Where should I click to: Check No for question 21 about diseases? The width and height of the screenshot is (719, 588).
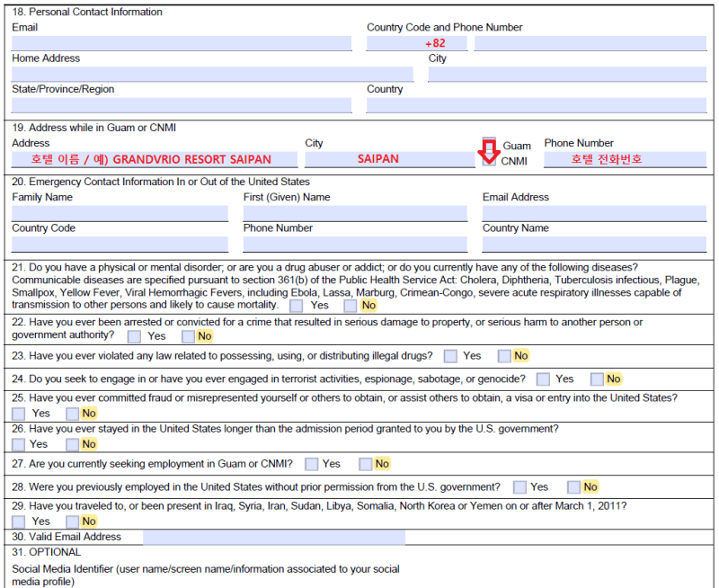(x=351, y=306)
